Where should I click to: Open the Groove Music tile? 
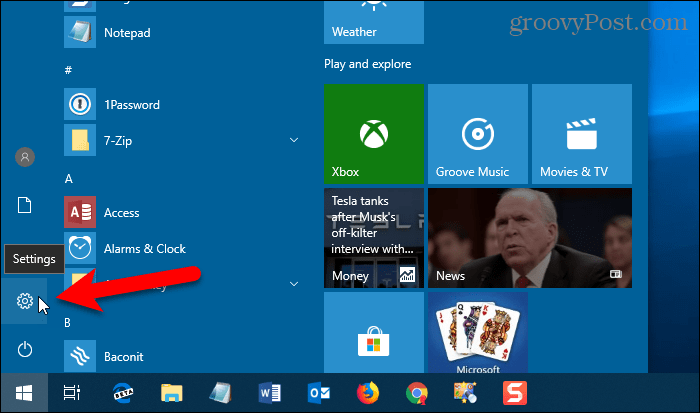pyautogui.click(x=478, y=133)
